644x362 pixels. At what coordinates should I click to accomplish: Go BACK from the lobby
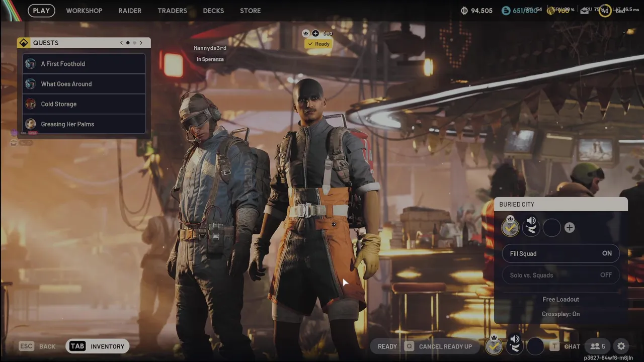[47, 346]
